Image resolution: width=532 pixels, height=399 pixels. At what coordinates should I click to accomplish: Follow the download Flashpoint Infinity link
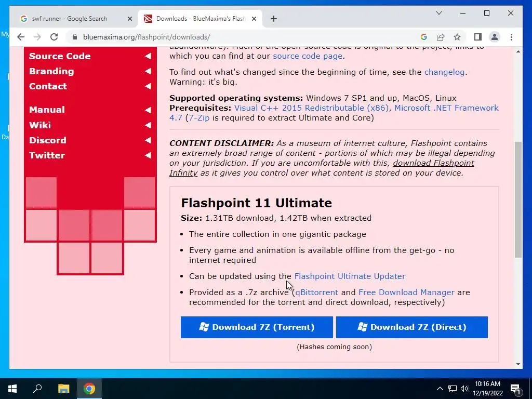pos(433,163)
